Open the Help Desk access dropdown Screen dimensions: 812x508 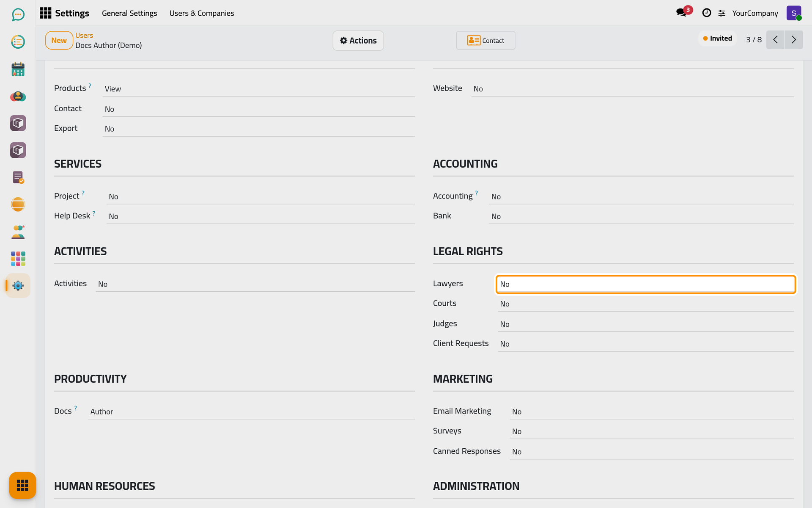tap(261, 216)
